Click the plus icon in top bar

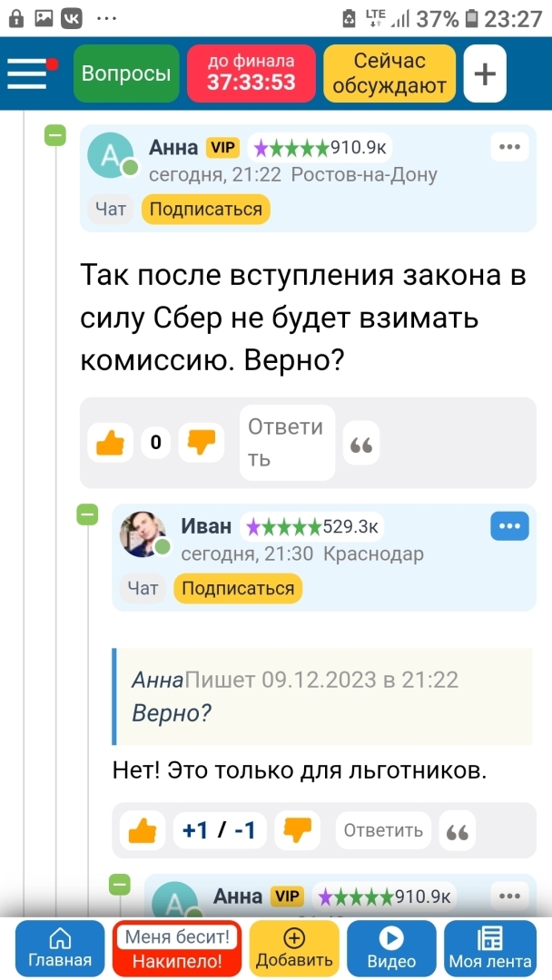tap(485, 73)
